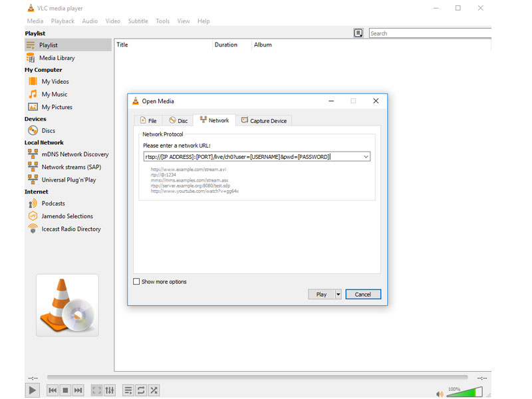This screenshot has height=399, width=532.
Task: Open the Tools menu
Action: [162, 21]
